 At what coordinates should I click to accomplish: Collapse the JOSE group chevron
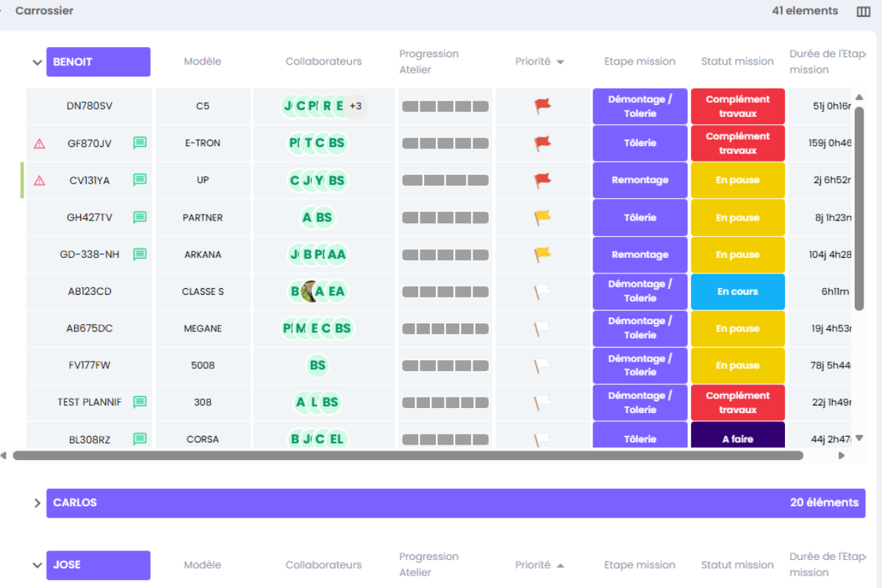(x=37, y=565)
